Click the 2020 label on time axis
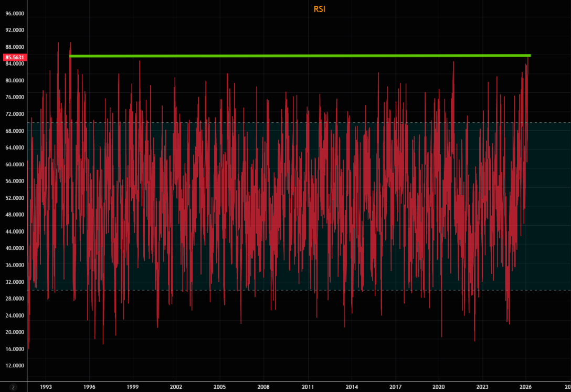 point(439,387)
